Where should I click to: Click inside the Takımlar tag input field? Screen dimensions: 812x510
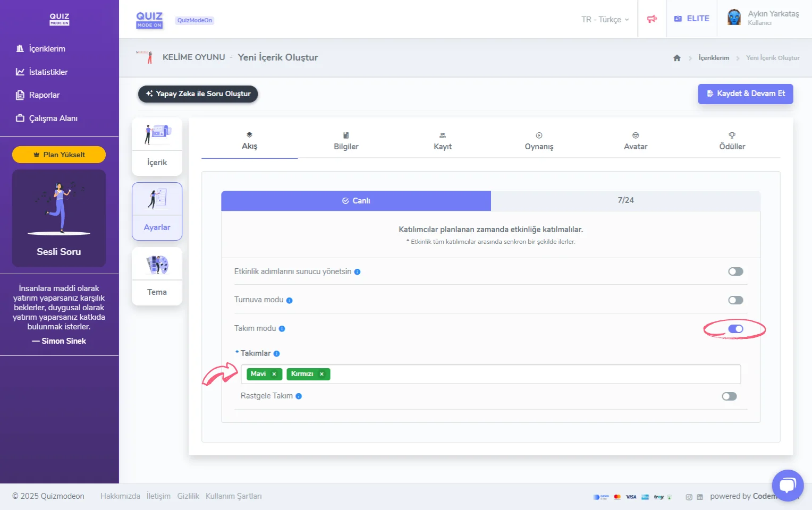point(531,374)
